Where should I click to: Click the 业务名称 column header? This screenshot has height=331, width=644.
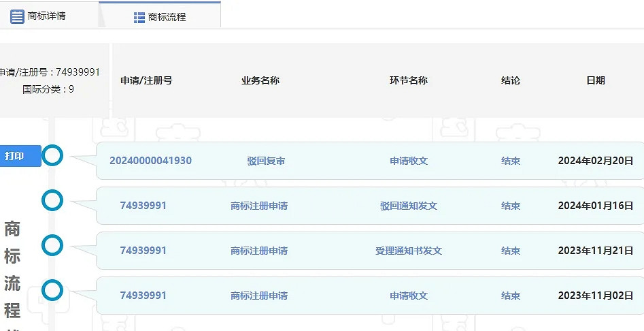260,80
